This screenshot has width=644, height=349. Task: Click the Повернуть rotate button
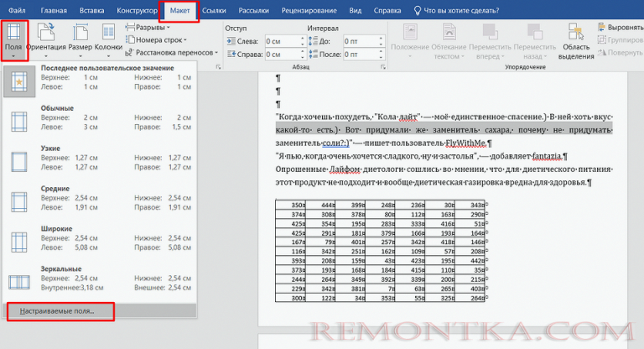point(621,53)
